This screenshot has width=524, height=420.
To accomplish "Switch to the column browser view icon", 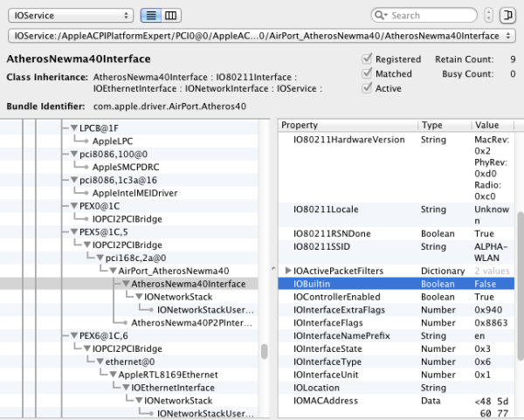I will [171, 16].
